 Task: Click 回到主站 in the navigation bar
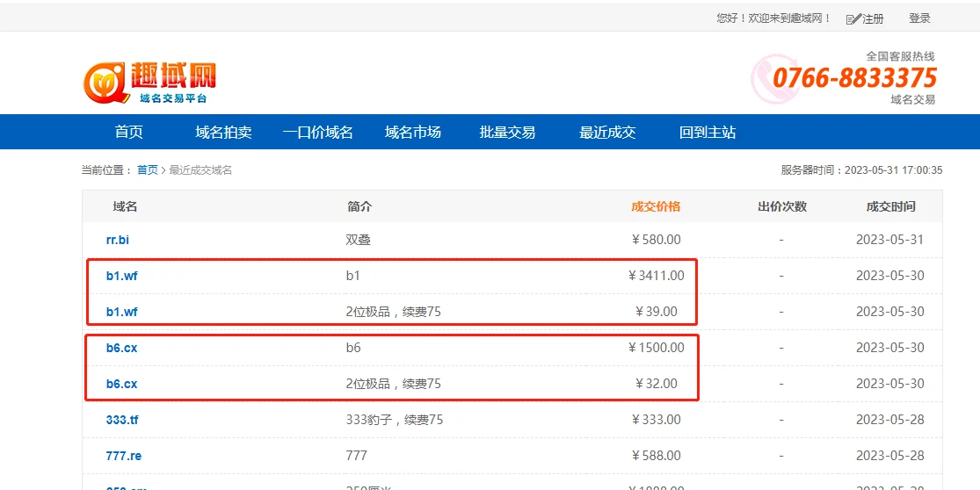(707, 133)
